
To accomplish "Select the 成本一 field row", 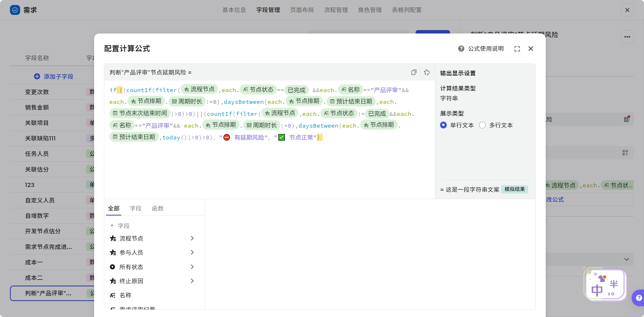I will point(52,262).
